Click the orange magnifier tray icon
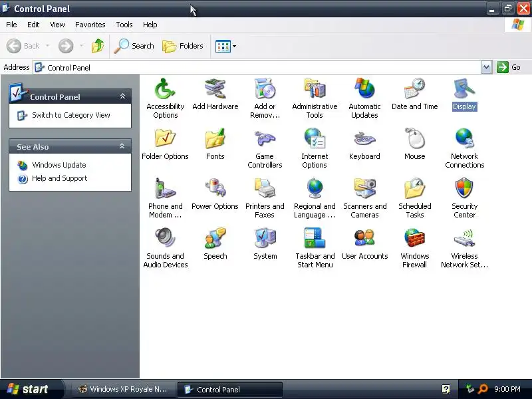Viewport: 532px width, 399px height. tap(483, 389)
